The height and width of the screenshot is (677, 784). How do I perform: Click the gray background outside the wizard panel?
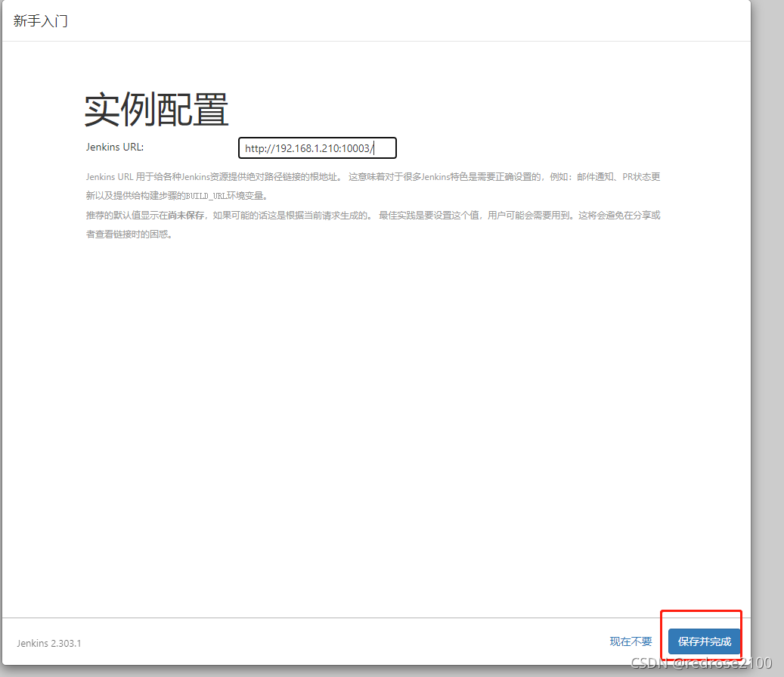pyautogui.click(x=767, y=303)
